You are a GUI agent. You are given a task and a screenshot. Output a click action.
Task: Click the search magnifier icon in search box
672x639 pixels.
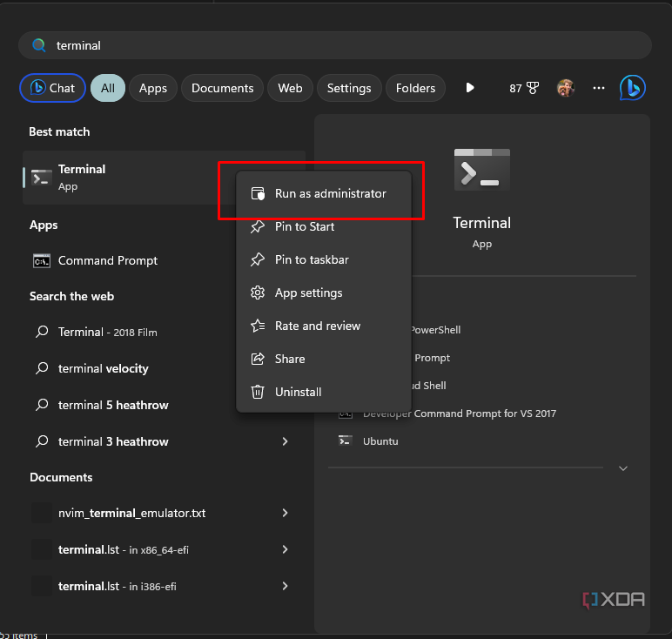[x=39, y=45]
